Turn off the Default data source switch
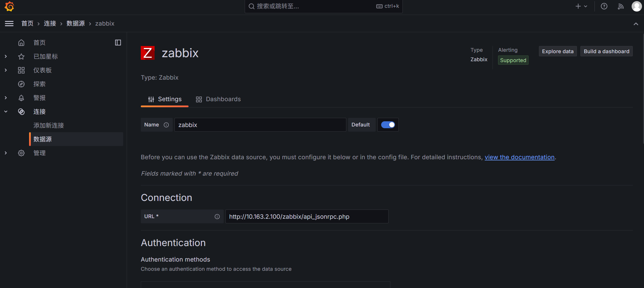This screenshot has width=644, height=288. tap(388, 125)
